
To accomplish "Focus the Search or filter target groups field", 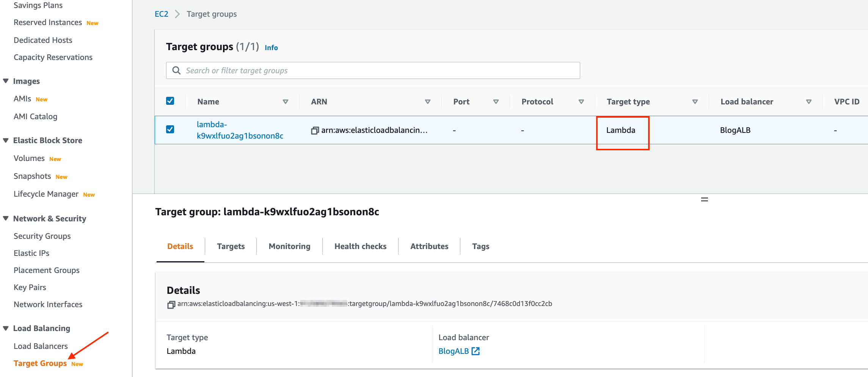I will [x=373, y=71].
